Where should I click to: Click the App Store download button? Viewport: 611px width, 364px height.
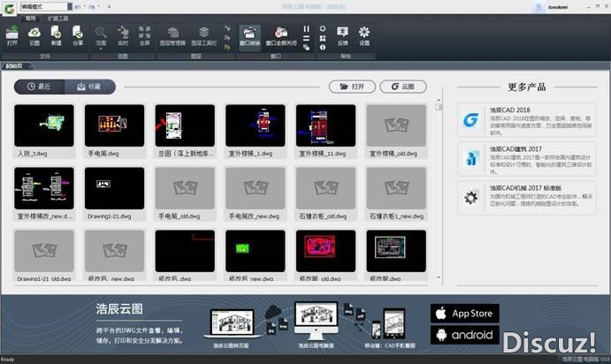coord(465,314)
